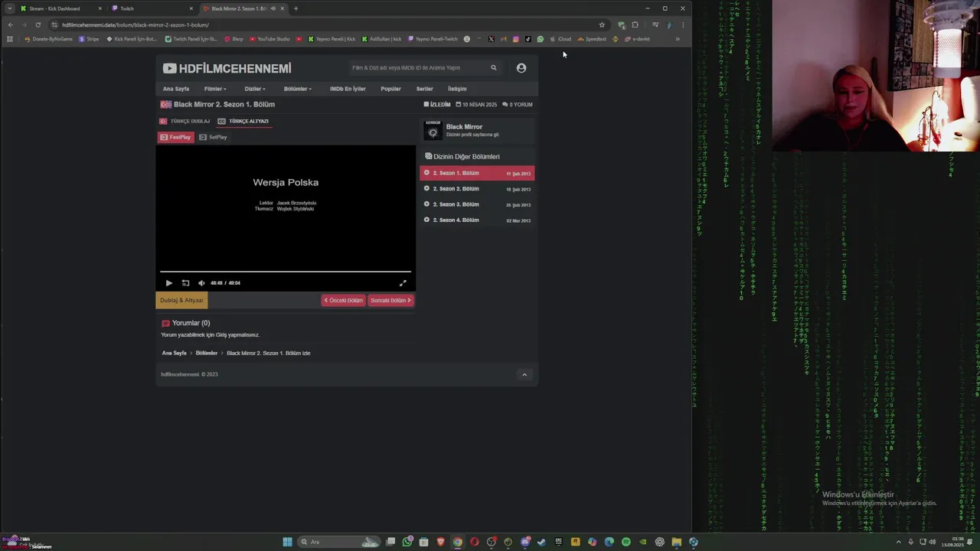Click Ana Sayfa in breadcrumb
This screenshot has width=980, height=551.
(175, 354)
